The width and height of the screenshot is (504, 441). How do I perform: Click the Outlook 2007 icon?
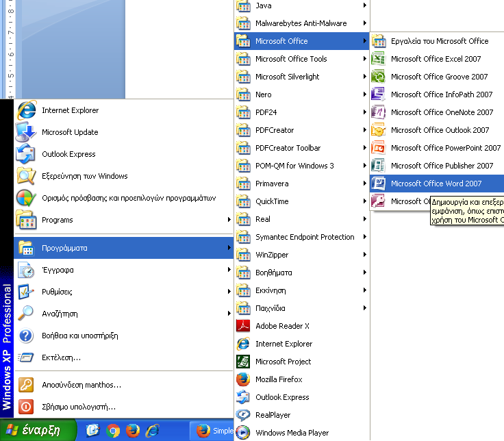tap(378, 130)
